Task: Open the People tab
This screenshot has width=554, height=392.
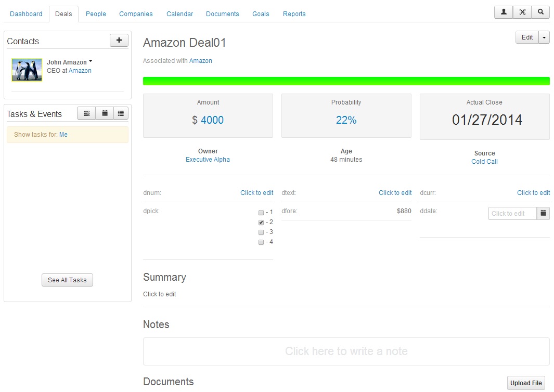Action: 96,14
